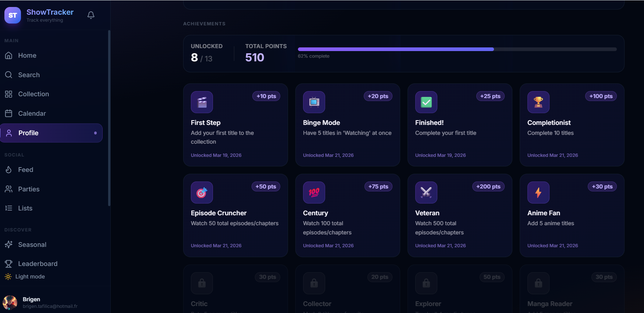Click the Home house icon
The height and width of the screenshot is (313, 644).
click(9, 55)
